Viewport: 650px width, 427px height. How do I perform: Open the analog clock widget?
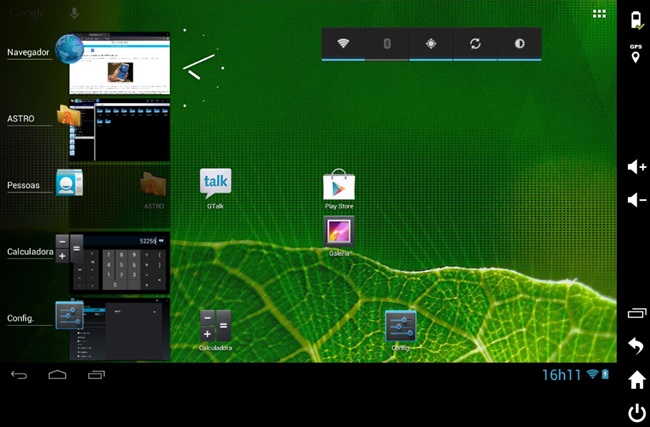[204, 68]
